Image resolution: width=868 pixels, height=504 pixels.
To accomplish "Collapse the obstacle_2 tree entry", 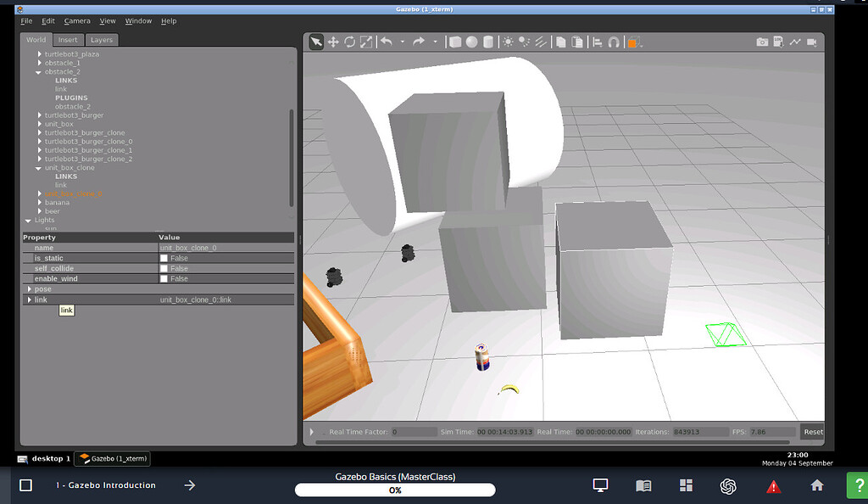I will [x=37, y=71].
